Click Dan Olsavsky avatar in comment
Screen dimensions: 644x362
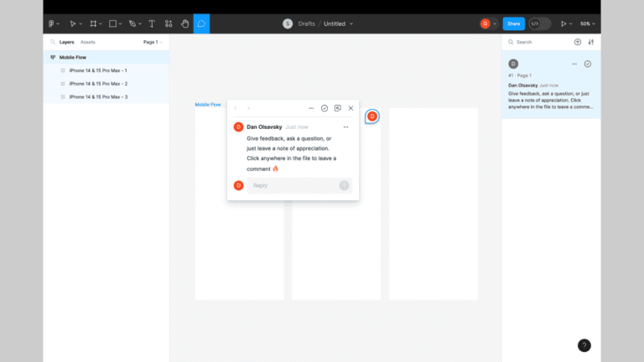tap(239, 127)
